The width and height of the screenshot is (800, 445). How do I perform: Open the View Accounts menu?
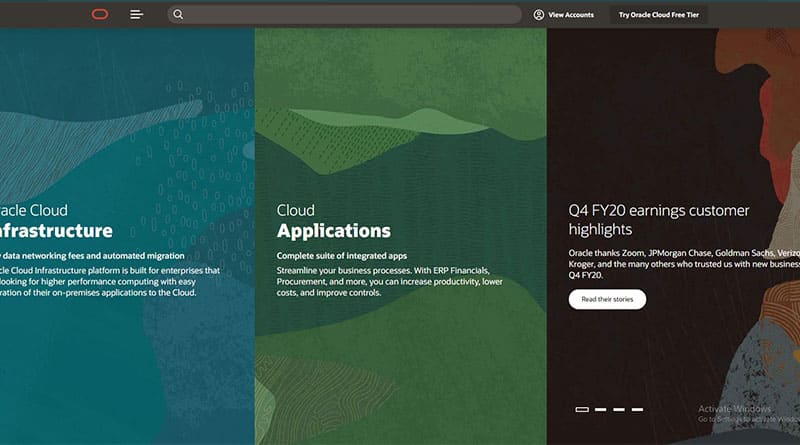point(564,15)
